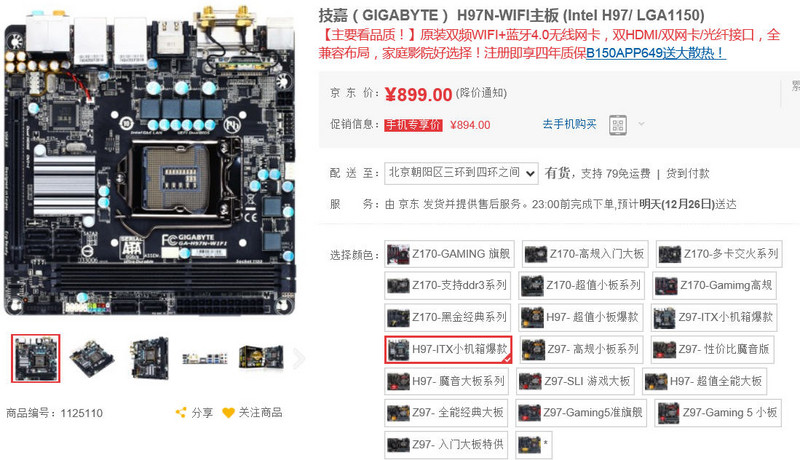This screenshot has height=460, width=800.
Task: Select the H97-ITX小机箱爆款 option
Action: tap(448, 349)
